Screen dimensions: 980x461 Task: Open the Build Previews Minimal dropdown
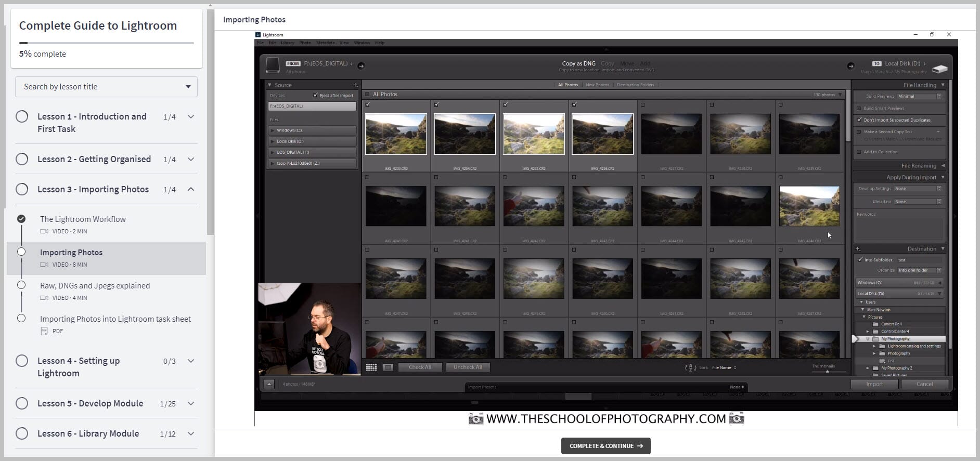pyautogui.click(x=919, y=96)
